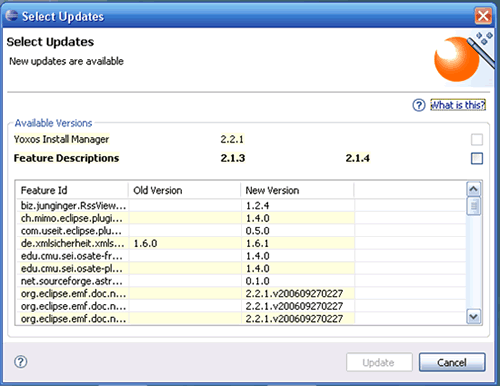Open the help icon at the dialog's bottom left

pyautogui.click(x=21, y=362)
